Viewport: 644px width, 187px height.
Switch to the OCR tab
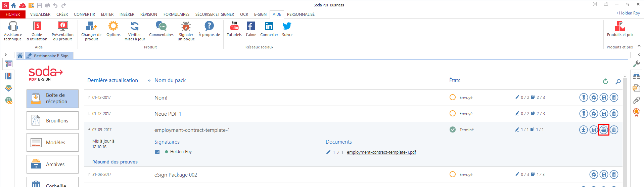pyautogui.click(x=244, y=14)
